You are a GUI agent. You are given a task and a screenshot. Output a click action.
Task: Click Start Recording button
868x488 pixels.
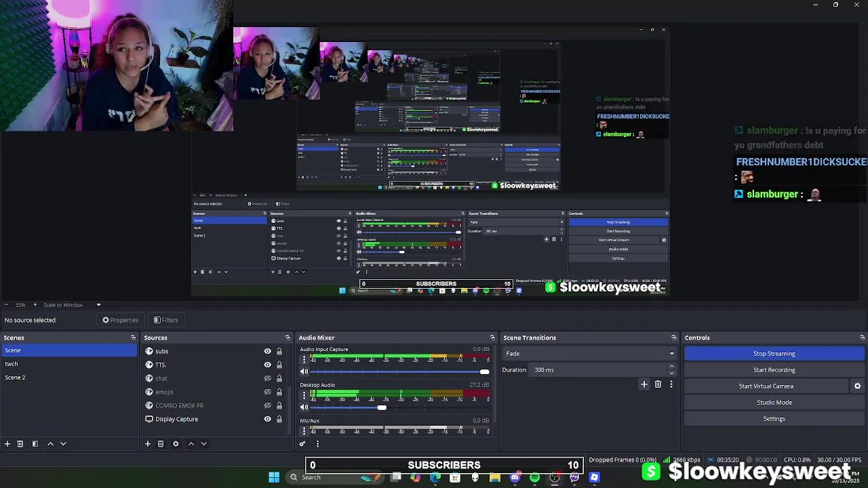tap(774, 370)
